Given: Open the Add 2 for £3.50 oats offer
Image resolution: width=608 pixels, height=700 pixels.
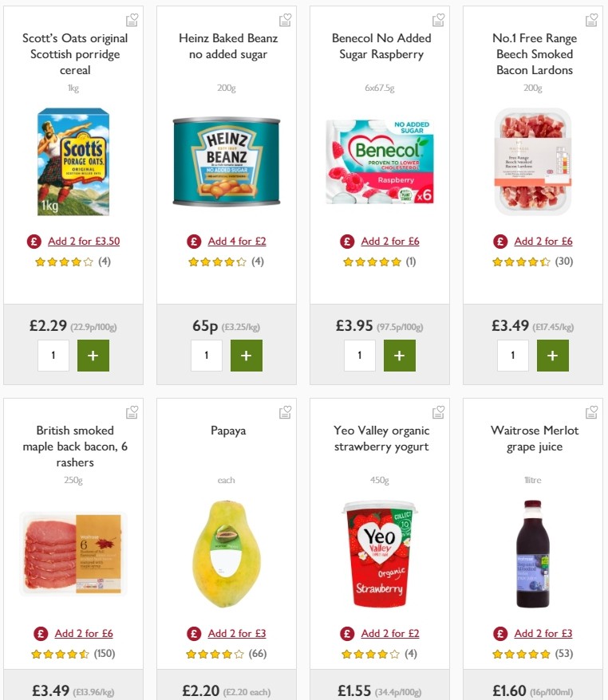Looking at the screenshot, I should point(85,241).
